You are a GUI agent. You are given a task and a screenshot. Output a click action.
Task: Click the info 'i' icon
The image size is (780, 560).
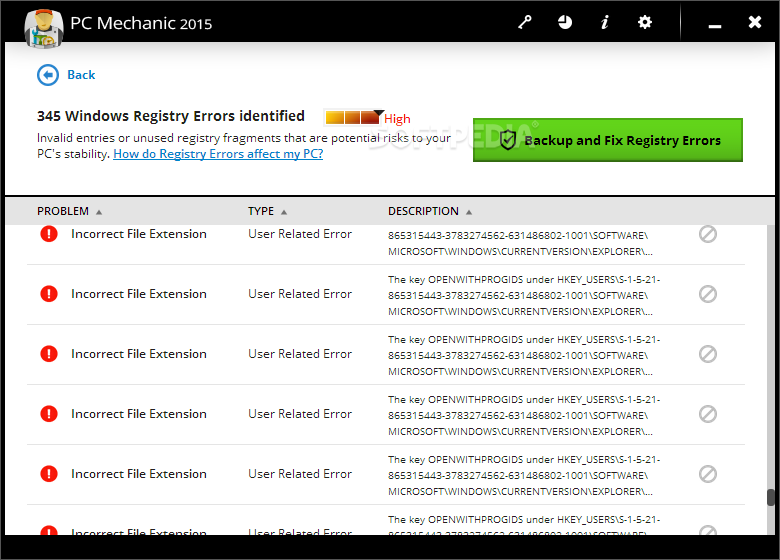click(604, 22)
